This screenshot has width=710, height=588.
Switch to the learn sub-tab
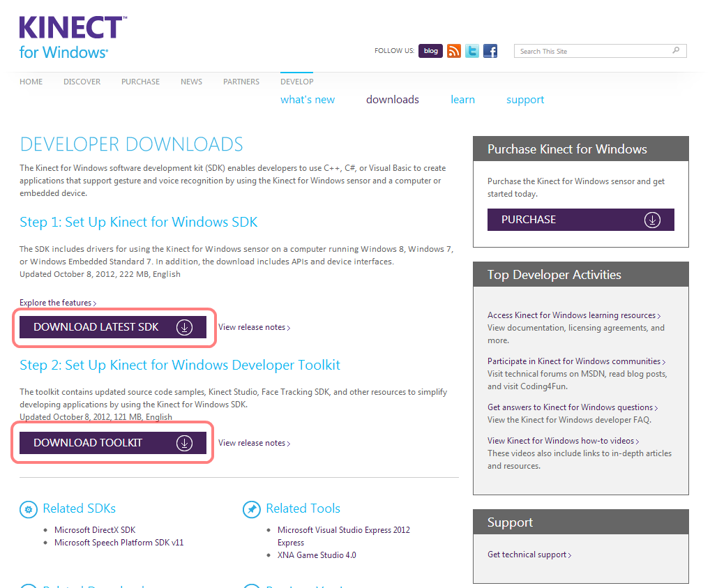tap(462, 100)
